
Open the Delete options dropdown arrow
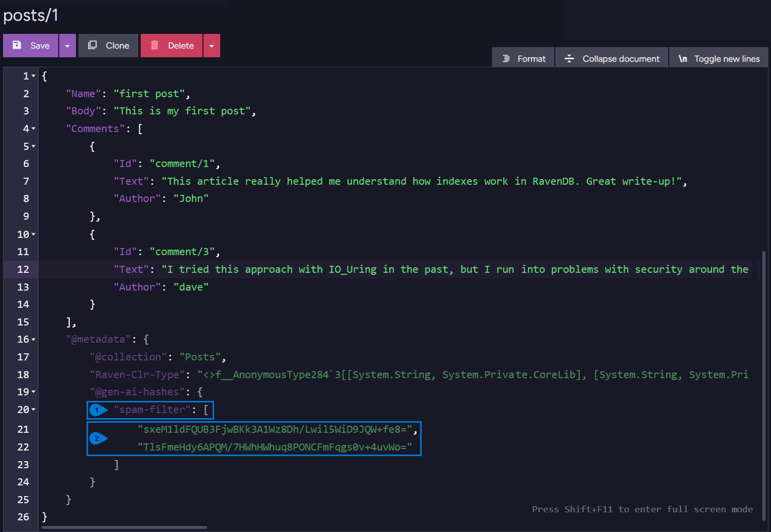click(x=212, y=46)
